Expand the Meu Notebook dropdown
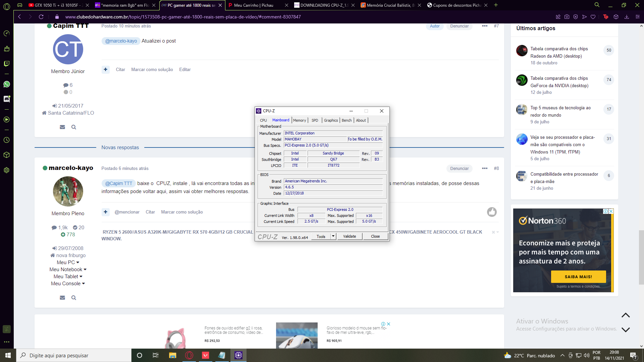The height and width of the screenshot is (362, 644). 68,269
